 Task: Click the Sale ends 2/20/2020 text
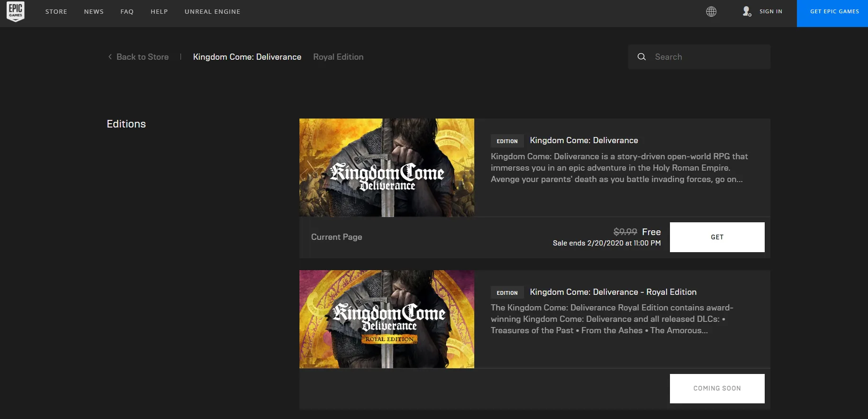(606, 243)
